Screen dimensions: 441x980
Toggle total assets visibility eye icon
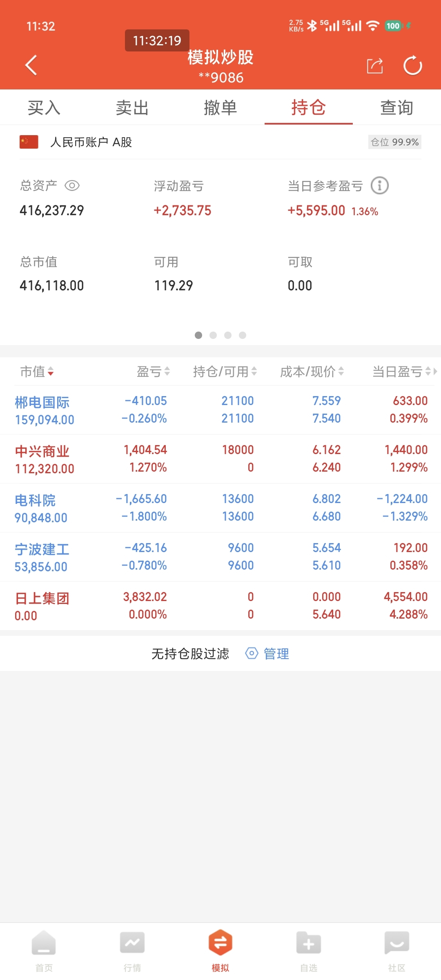(x=72, y=186)
